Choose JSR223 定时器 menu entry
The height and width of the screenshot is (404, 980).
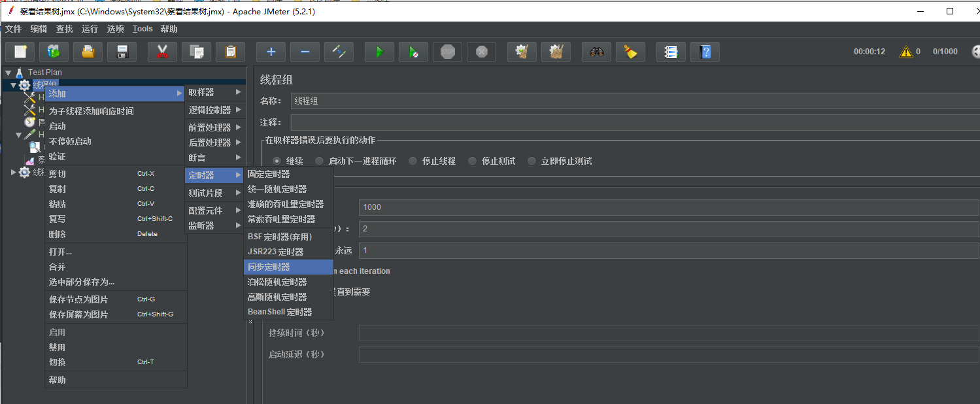[288, 252]
